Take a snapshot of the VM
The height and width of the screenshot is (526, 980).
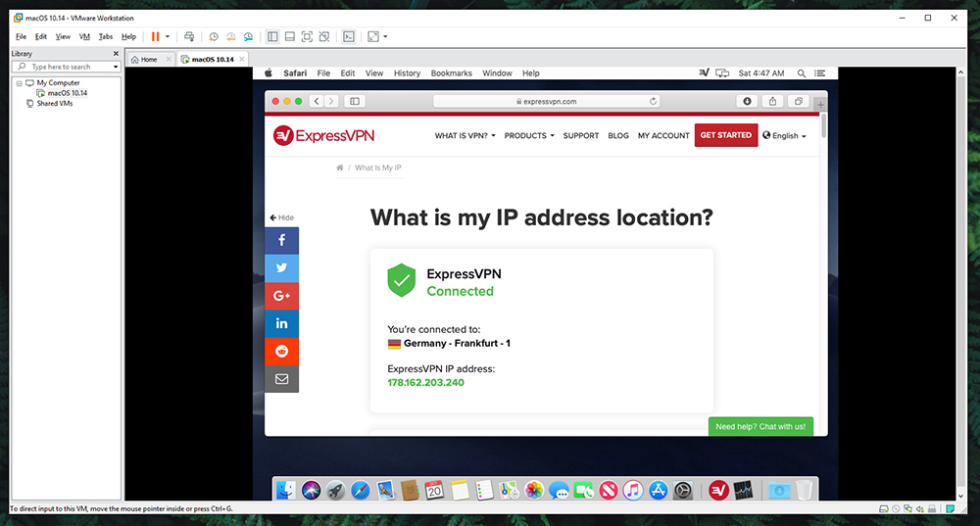(x=213, y=37)
